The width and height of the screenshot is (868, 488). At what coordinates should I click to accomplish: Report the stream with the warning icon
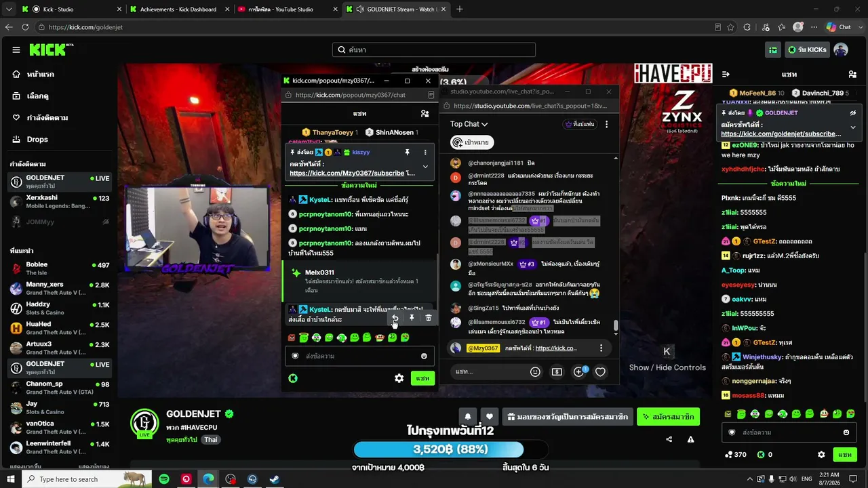coord(690,439)
